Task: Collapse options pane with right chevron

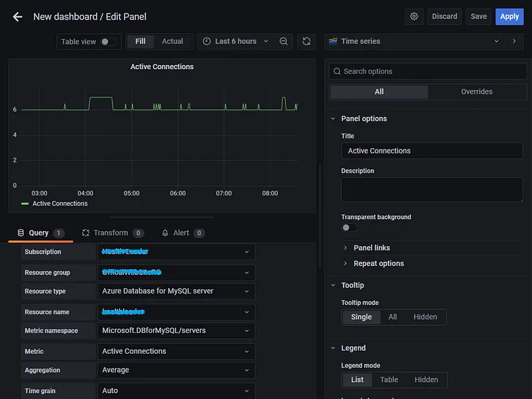Action: 514,41
